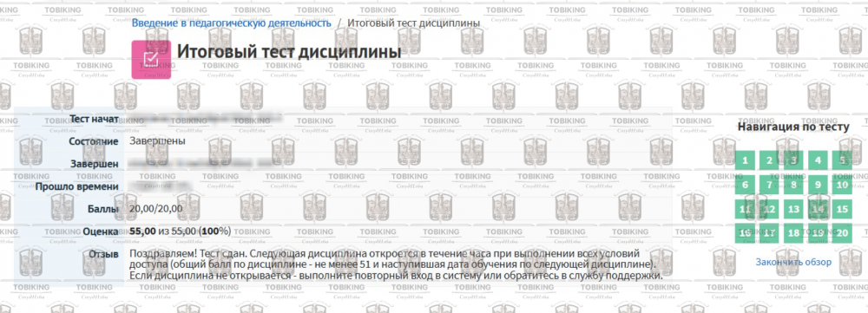This screenshot has height=313, width=868.
Task: Go to question 18 in test navigation
Action: click(794, 233)
